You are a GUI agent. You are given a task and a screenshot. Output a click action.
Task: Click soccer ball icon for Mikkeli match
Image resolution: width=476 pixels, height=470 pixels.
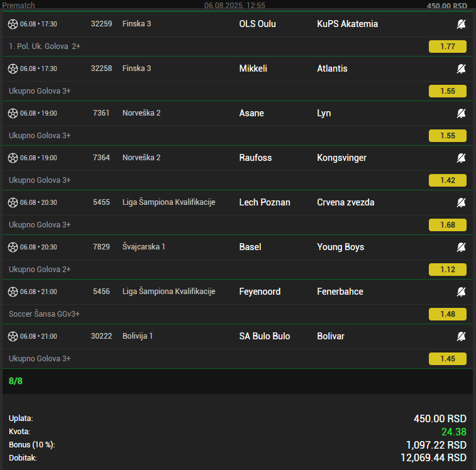[13, 68]
